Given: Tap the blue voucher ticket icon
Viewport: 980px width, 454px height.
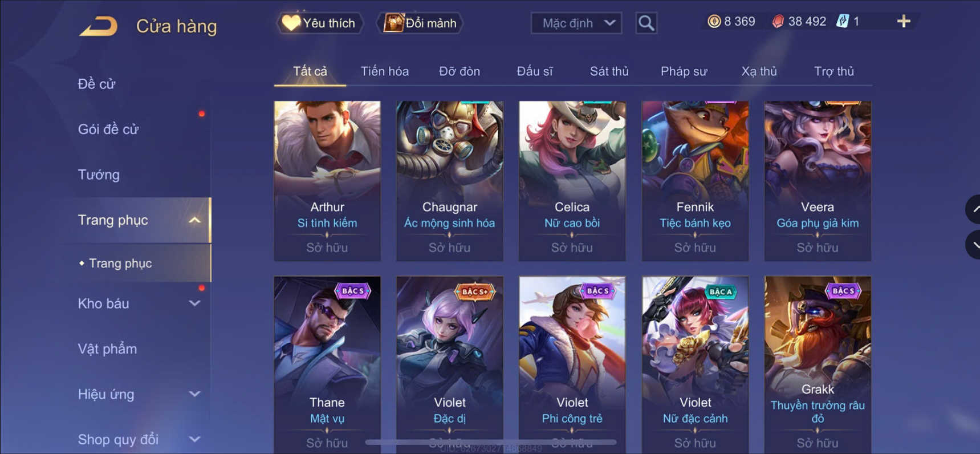Looking at the screenshot, I should pos(842,22).
